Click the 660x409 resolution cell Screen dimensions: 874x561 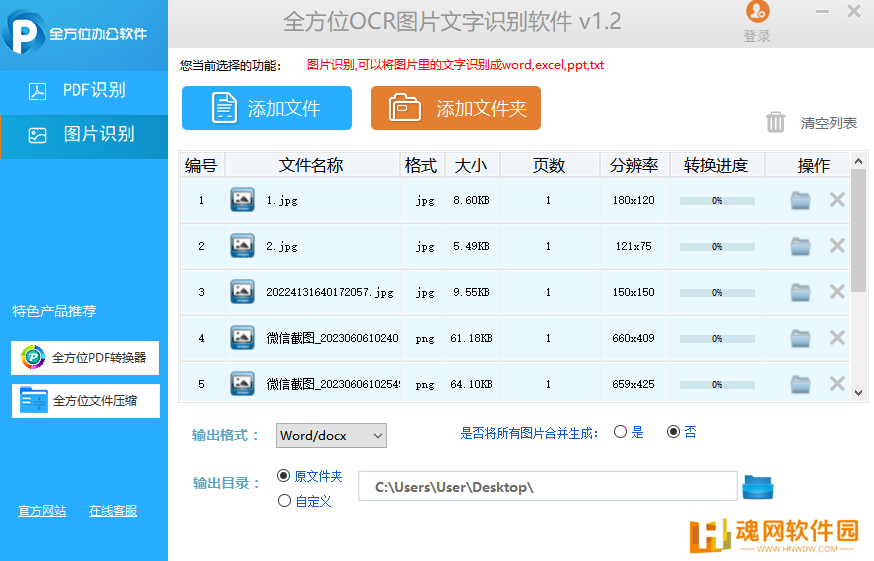pos(633,338)
